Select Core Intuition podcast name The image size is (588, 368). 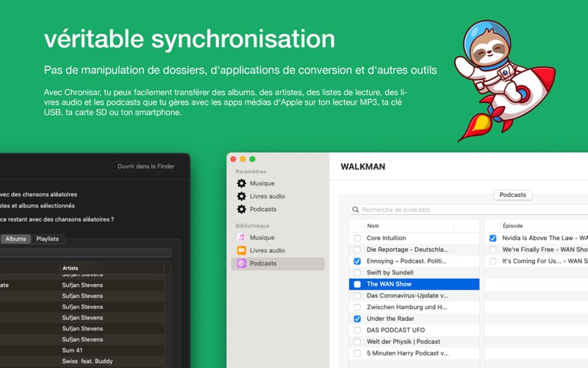(x=387, y=238)
